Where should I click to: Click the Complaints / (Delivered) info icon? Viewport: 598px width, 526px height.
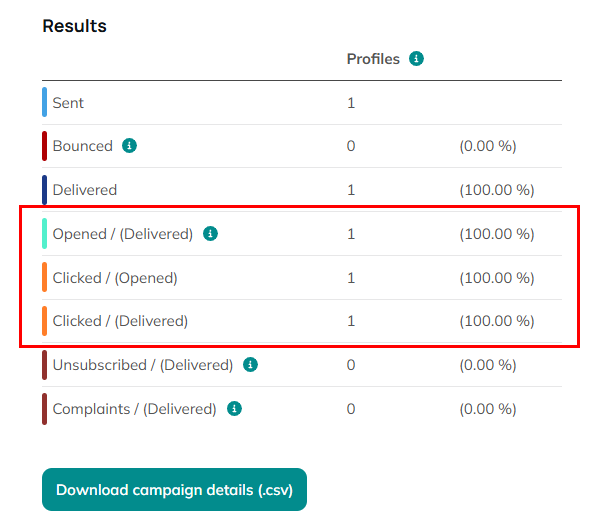(234, 409)
